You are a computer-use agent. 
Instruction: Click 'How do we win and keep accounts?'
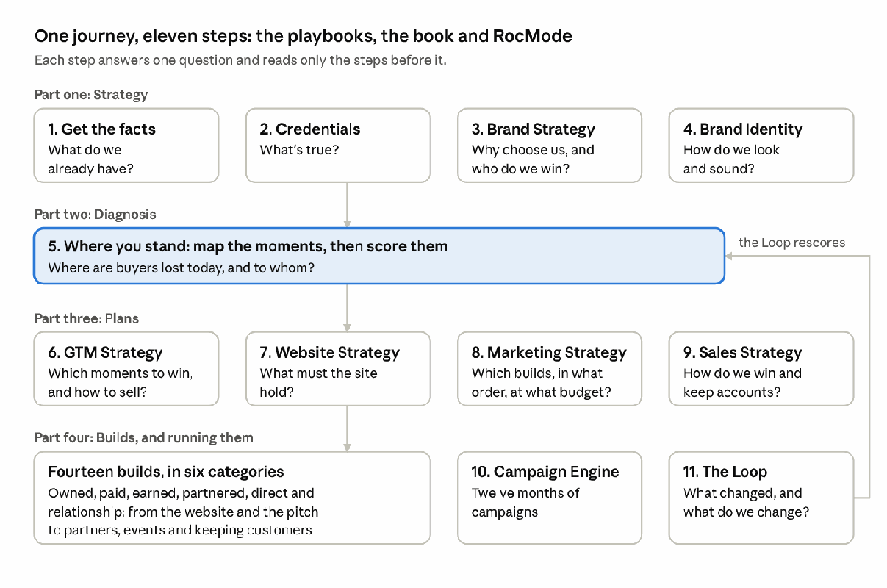click(743, 383)
